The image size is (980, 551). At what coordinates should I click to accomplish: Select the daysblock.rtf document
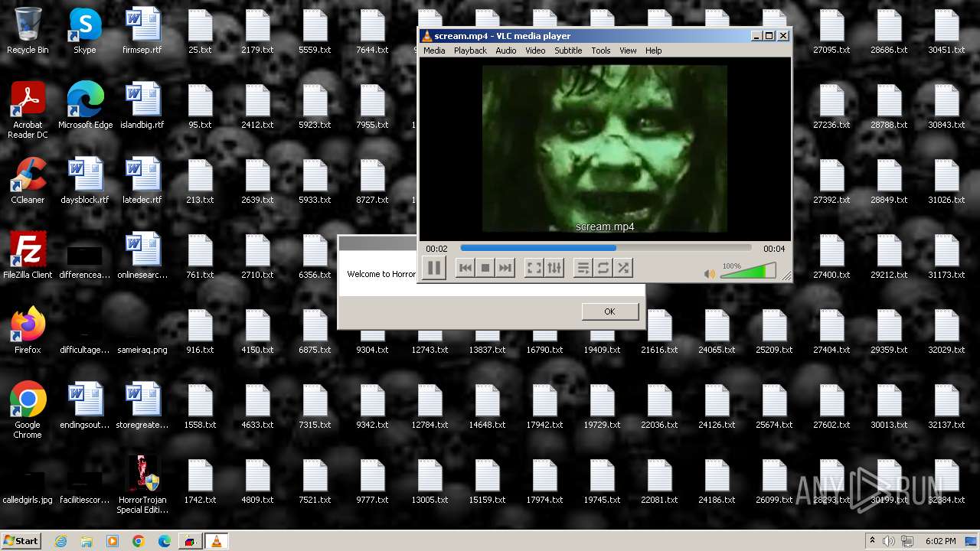click(x=85, y=181)
